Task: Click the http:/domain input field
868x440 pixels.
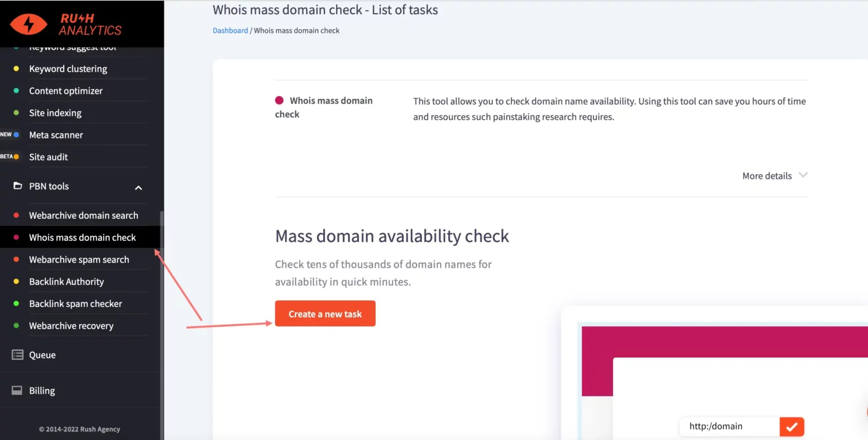Action: tap(730, 426)
